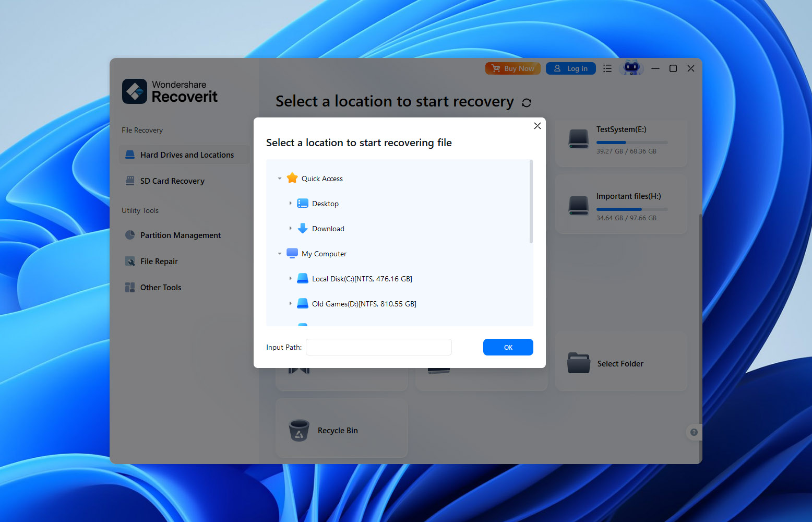
Task: Click the Input Path text field
Action: pyautogui.click(x=379, y=347)
